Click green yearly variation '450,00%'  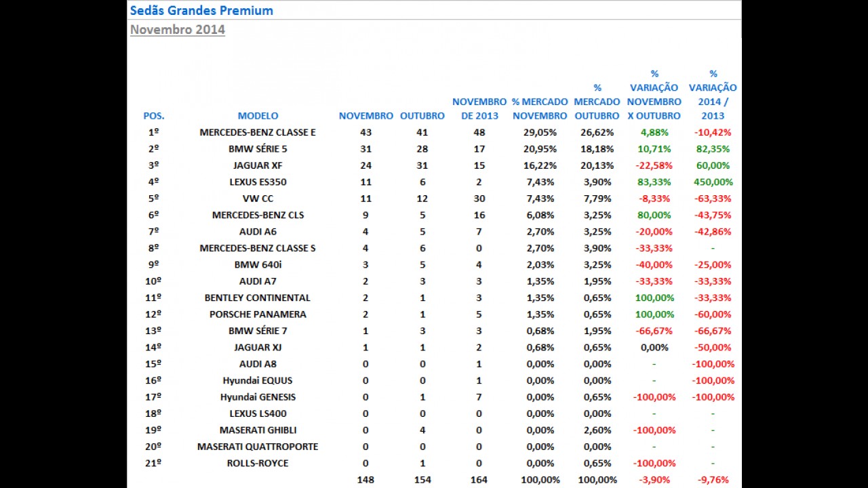pyautogui.click(x=712, y=182)
